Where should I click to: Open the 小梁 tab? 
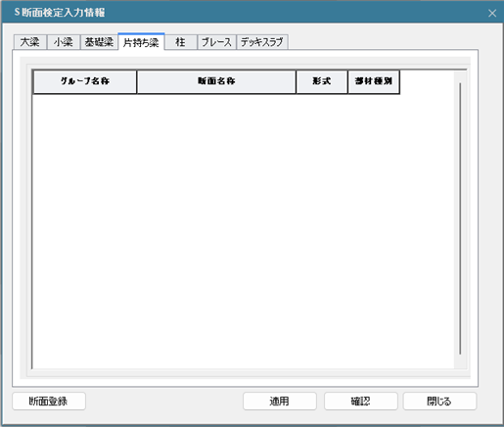pos(64,42)
